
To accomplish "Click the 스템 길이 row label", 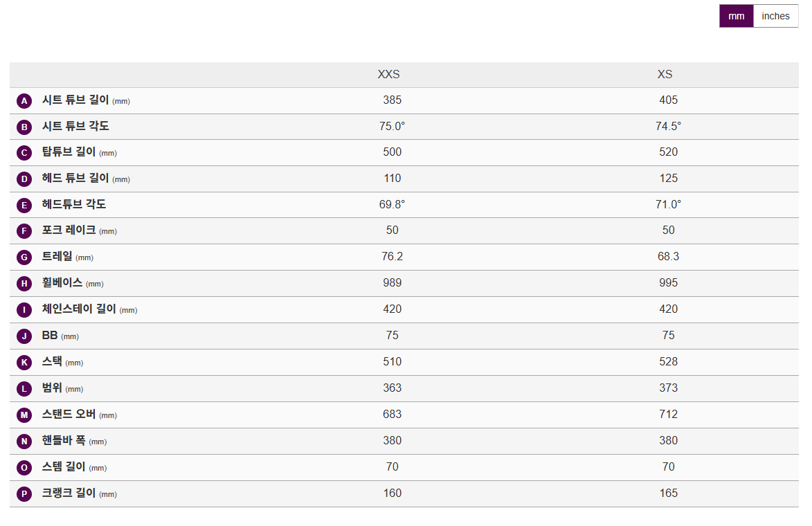I will (x=64, y=467).
